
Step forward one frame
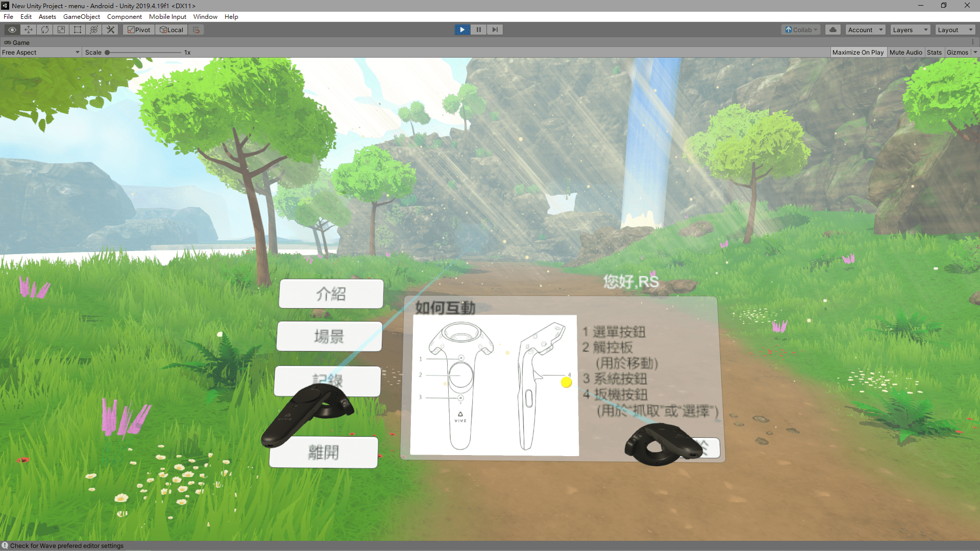pyautogui.click(x=495, y=30)
